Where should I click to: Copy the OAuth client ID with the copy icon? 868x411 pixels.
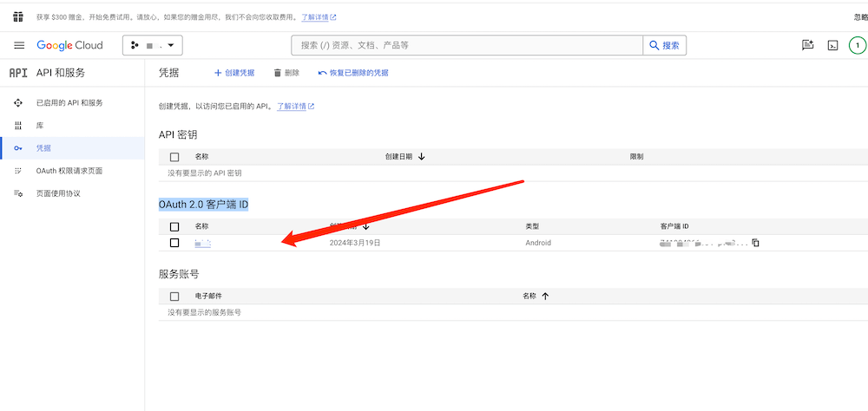755,243
